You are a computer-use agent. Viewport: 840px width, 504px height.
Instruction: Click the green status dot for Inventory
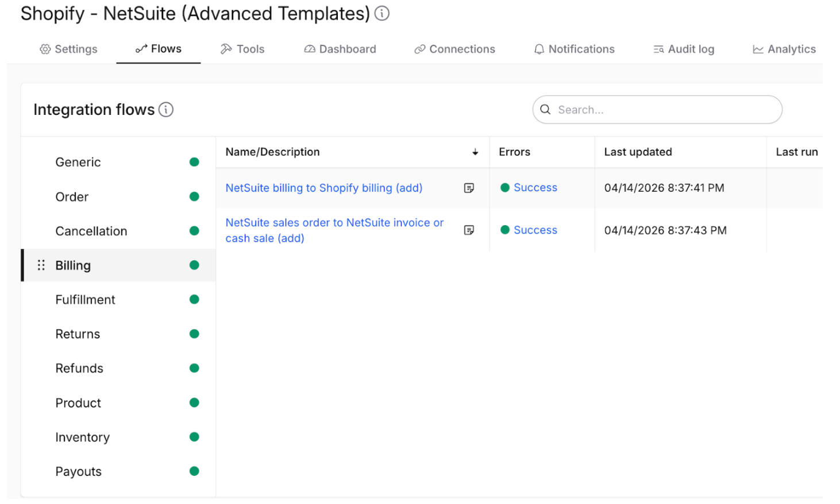[194, 437]
